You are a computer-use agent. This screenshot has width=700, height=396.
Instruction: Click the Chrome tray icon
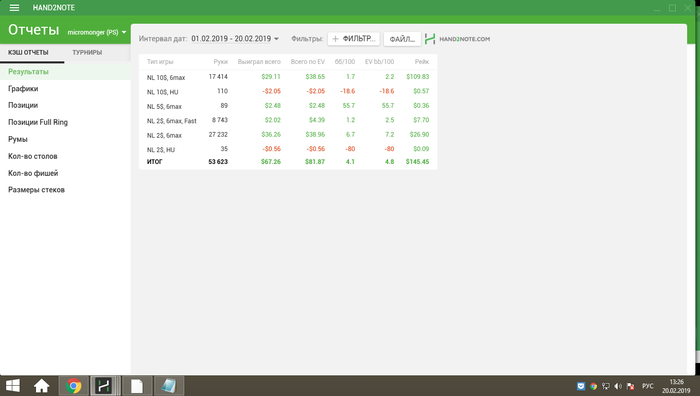pos(593,386)
